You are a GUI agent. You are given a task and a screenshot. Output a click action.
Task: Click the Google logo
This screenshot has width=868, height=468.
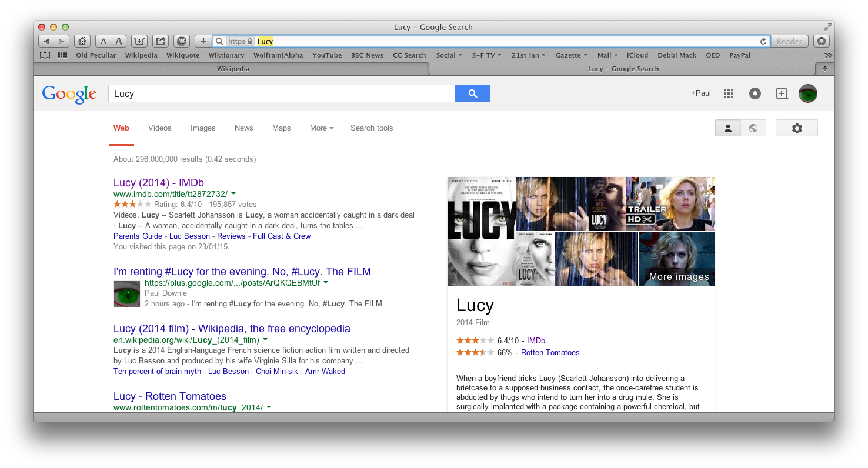coord(69,94)
